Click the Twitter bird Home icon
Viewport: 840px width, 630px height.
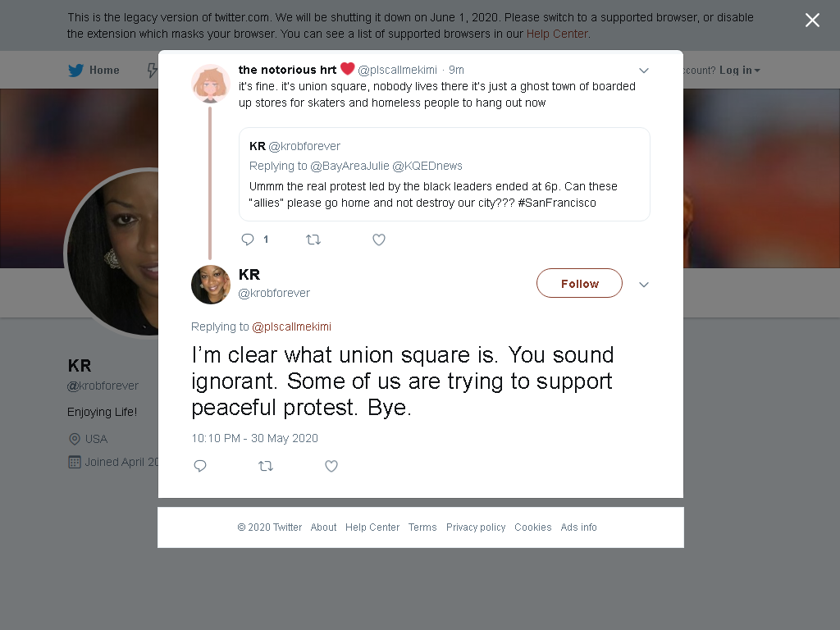point(76,71)
